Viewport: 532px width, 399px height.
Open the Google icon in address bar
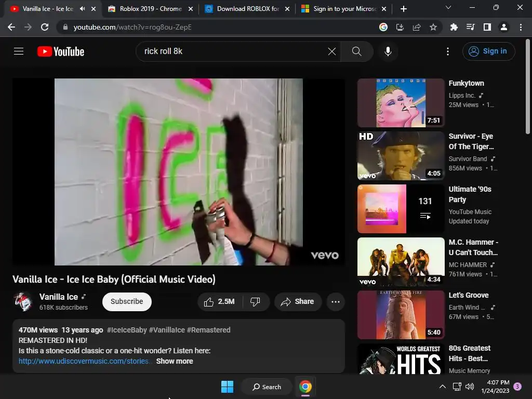(x=383, y=27)
